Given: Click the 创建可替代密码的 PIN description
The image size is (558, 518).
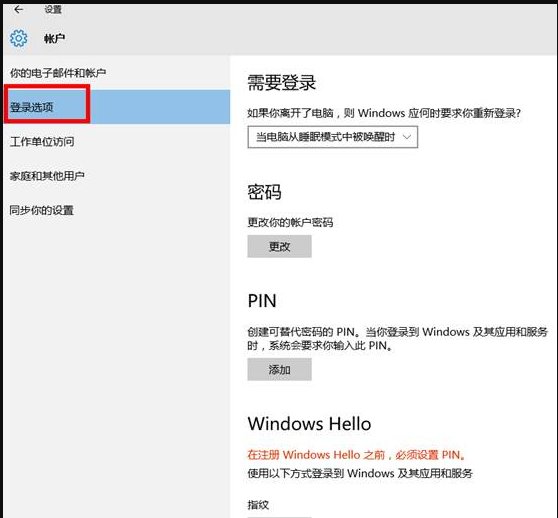Looking at the screenshot, I should [x=398, y=338].
